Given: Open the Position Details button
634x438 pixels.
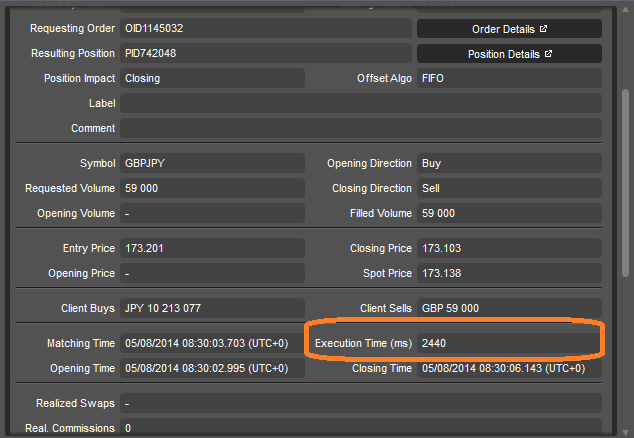Looking at the screenshot, I should (x=509, y=54).
